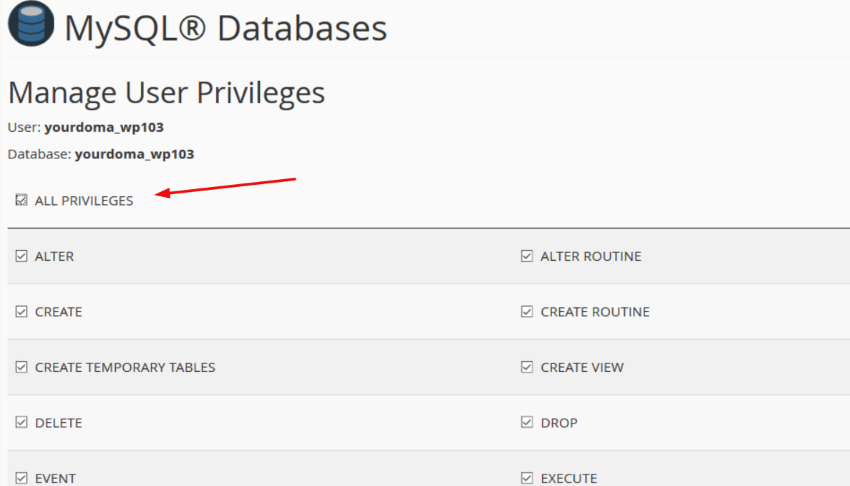The height and width of the screenshot is (486, 850).
Task: Toggle the EVENT privilege checkbox
Action: click(21, 478)
